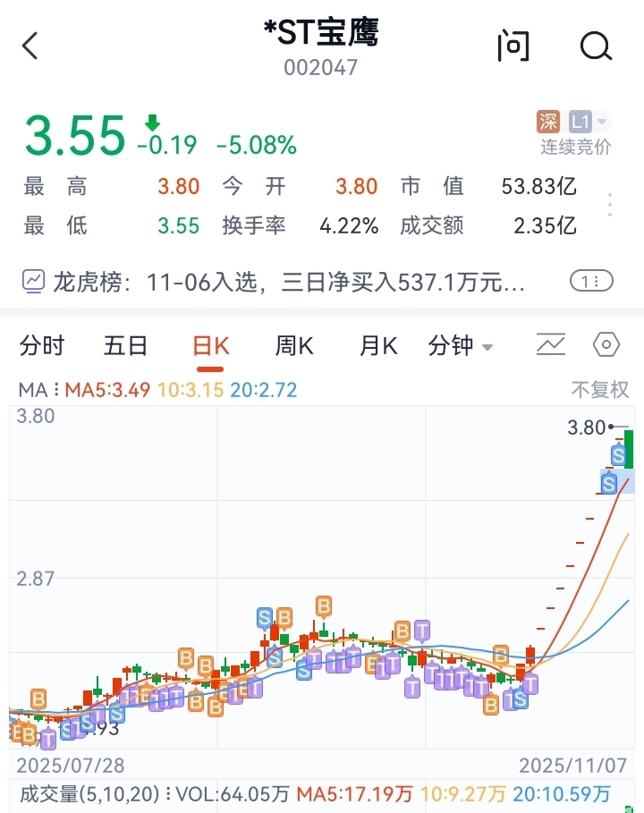Open the 成交量(5,10,20) indicator options

tap(96, 794)
